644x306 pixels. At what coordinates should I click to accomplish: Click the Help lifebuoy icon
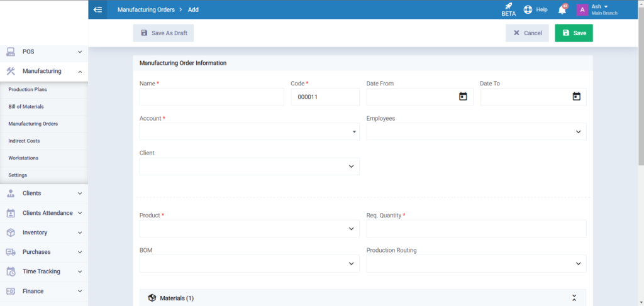click(528, 9)
